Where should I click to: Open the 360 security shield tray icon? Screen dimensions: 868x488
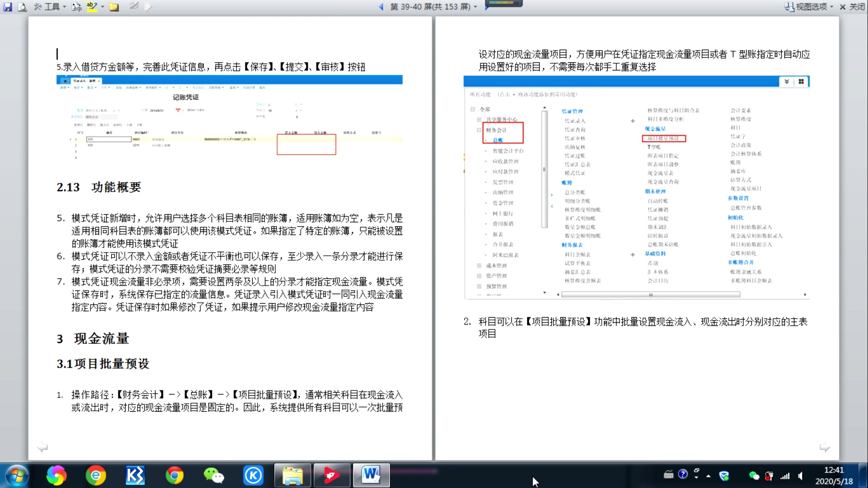pos(724,476)
